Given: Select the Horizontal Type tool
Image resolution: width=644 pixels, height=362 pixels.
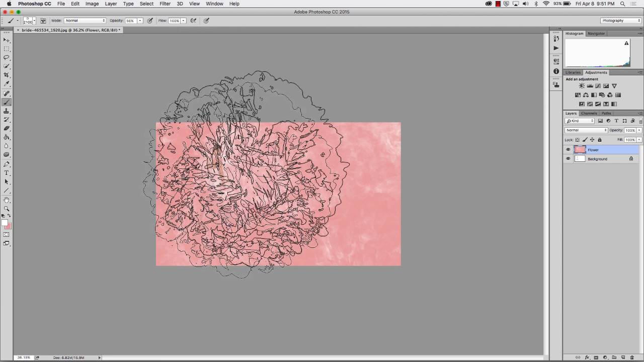Looking at the screenshot, I should pyautogui.click(x=7, y=173).
